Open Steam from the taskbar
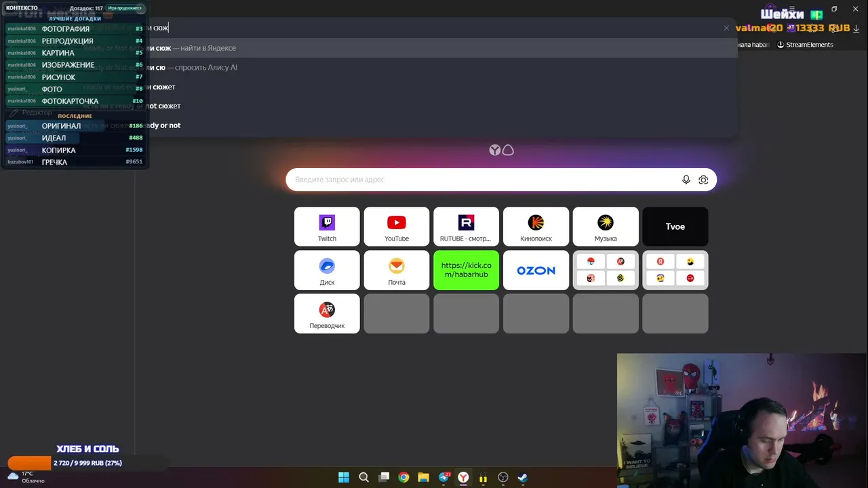 [x=522, y=477]
